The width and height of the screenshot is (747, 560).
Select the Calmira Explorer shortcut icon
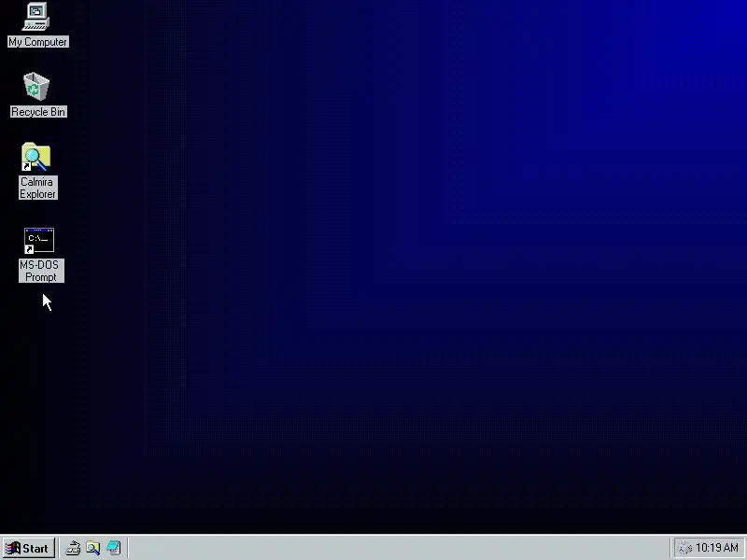click(x=36, y=157)
